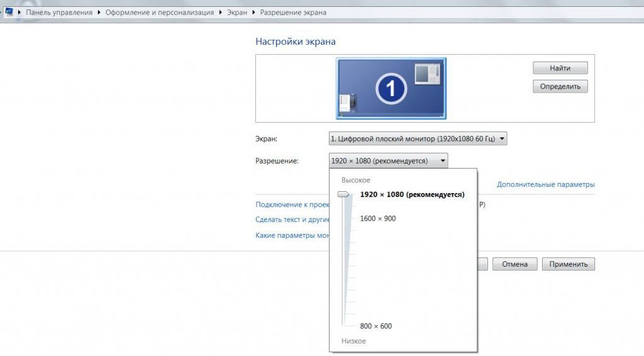Viewport: 644px width, 356px height.
Task: Click the resolution slider handle
Action: (x=344, y=194)
